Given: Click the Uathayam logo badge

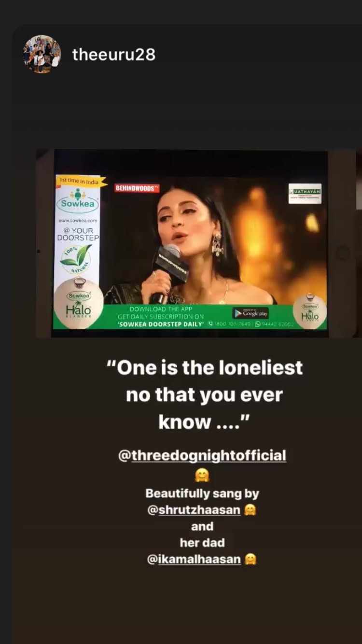Looking at the screenshot, I should [305, 194].
